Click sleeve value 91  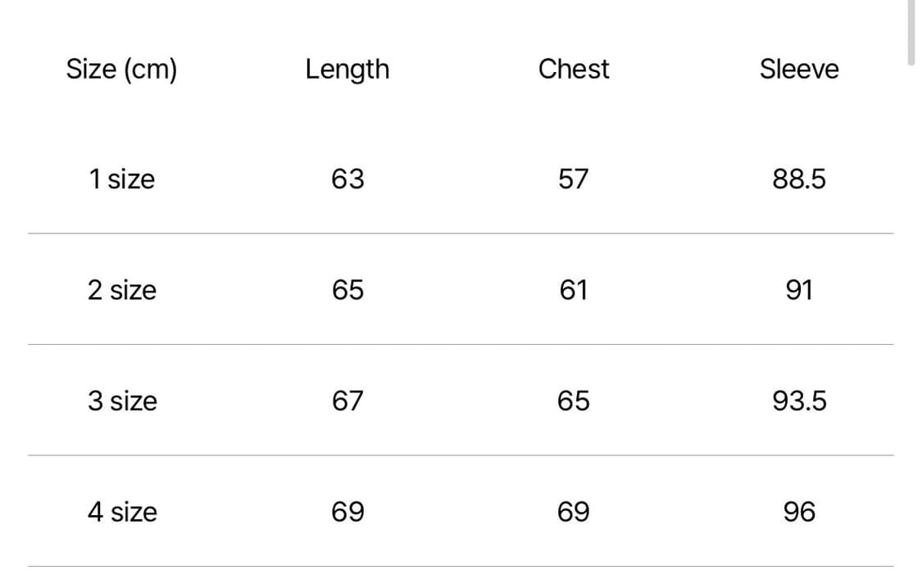(x=799, y=290)
